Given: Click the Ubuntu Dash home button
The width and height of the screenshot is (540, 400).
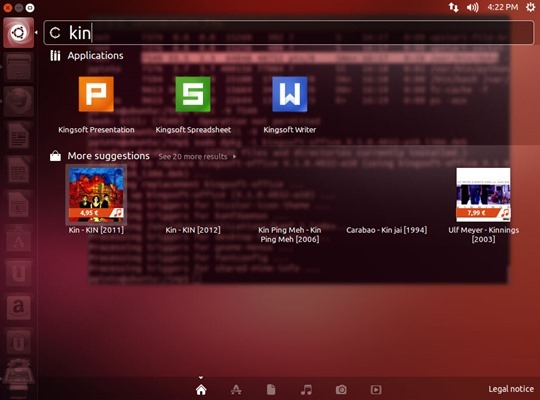Looking at the screenshot, I should pyautogui.click(x=19, y=33).
